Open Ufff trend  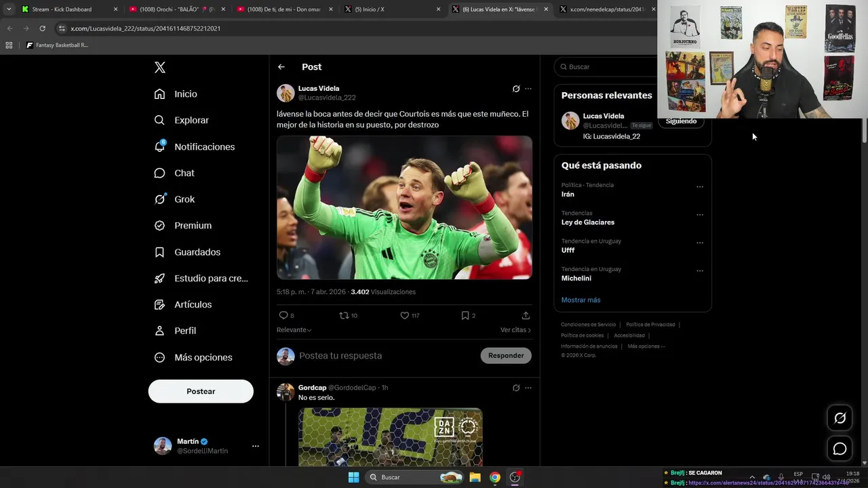(568, 251)
